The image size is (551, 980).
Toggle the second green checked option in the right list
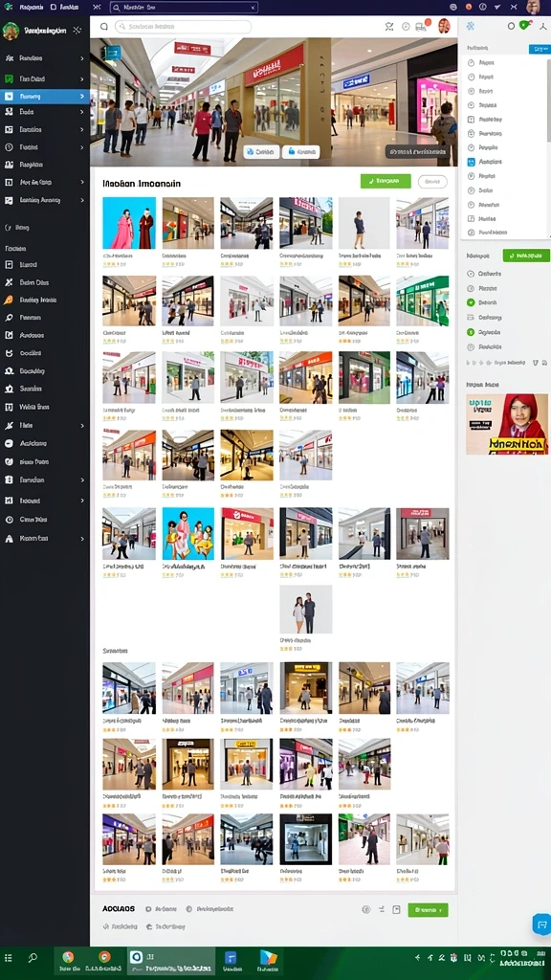pos(471,332)
